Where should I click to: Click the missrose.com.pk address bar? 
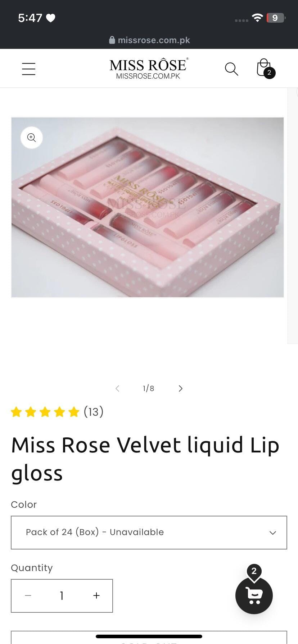149,40
